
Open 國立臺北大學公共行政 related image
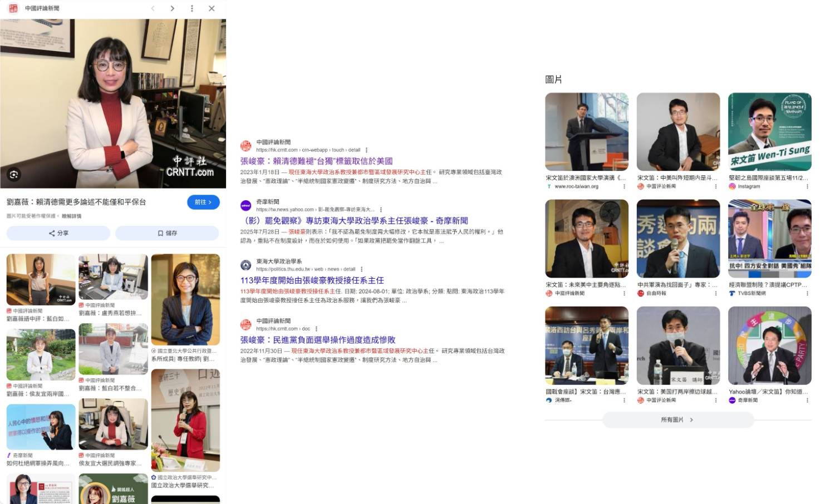pos(185,300)
